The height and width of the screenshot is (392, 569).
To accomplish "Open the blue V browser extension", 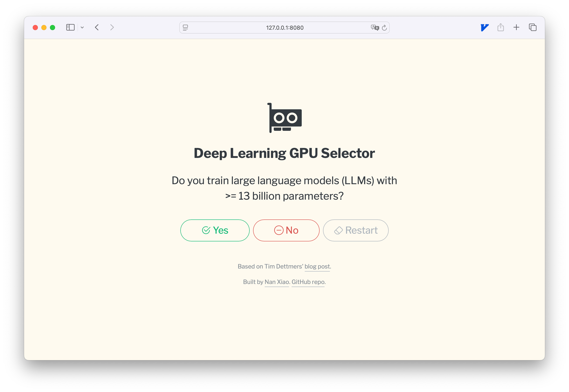I will [x=484, y=28].
